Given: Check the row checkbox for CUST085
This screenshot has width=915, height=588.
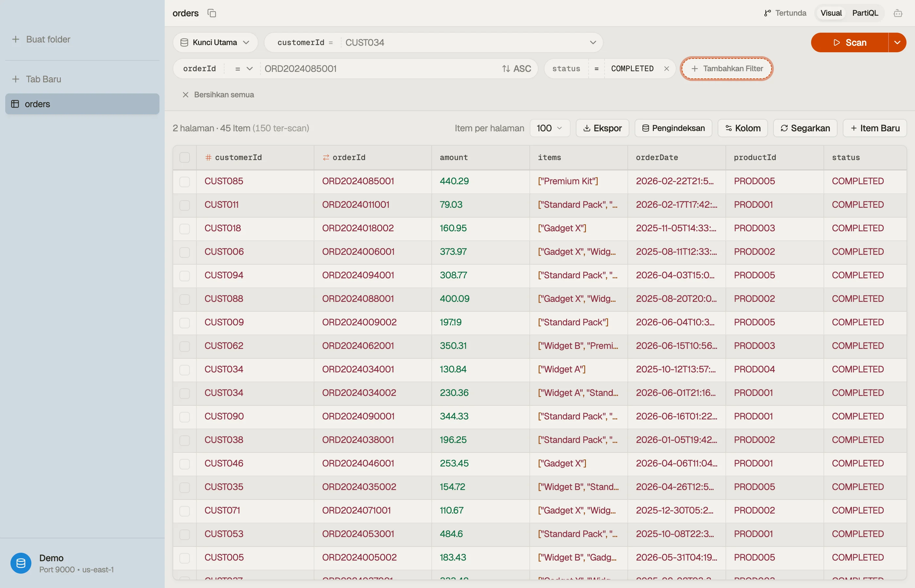Looking at the screenshot, I should [x=184, y=181].
